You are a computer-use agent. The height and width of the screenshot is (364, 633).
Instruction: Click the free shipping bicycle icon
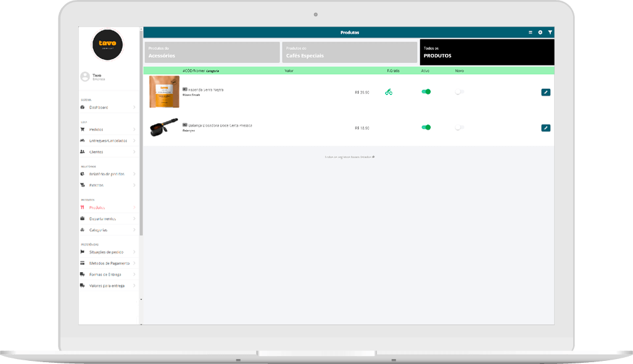pos(389,92)
